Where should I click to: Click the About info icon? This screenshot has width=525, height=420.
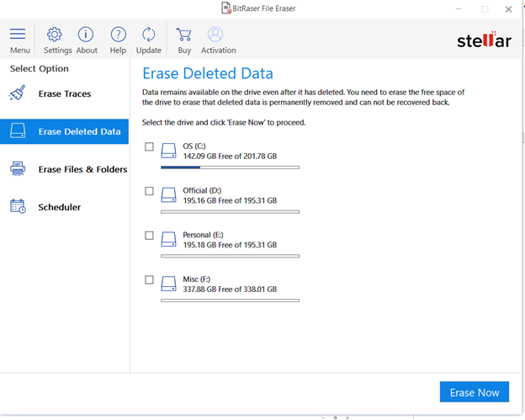tap(86, 35)
